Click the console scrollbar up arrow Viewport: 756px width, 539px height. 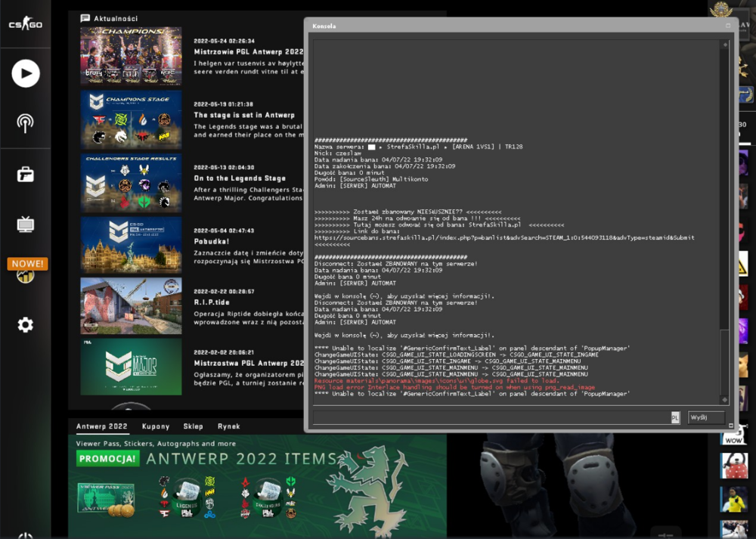[x=725, y=45]
